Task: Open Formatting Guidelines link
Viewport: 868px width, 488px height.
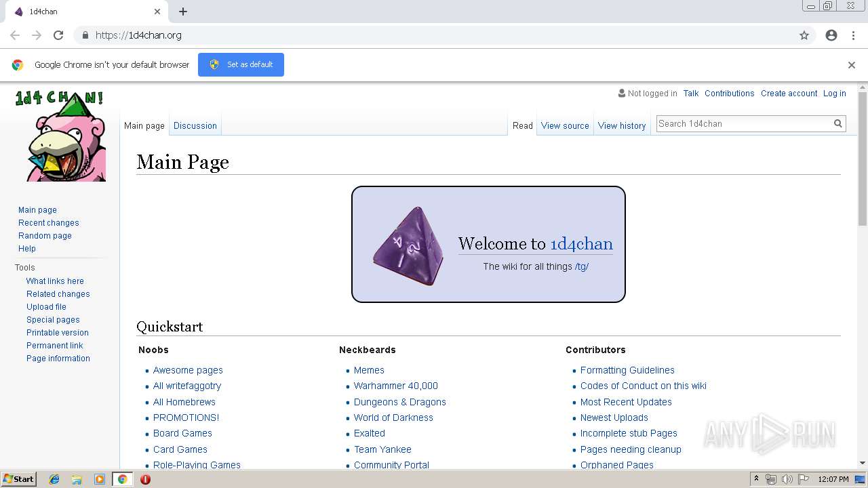Action: [x=627, y=370]
